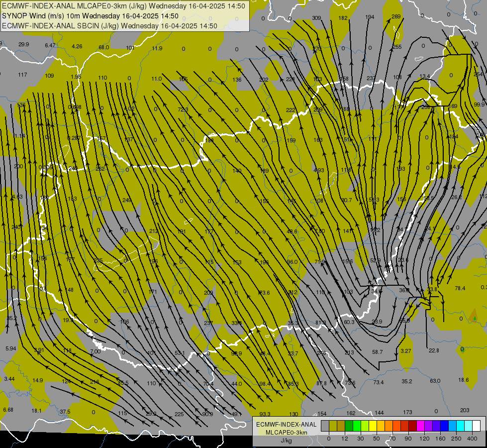The height and width of the screenshot is (448, 487).
Task: Click the map value 72.3
Action: [183, 110]
